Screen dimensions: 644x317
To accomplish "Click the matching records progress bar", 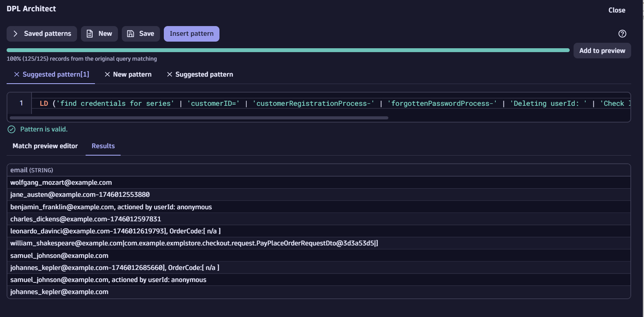I will point(288,50).
